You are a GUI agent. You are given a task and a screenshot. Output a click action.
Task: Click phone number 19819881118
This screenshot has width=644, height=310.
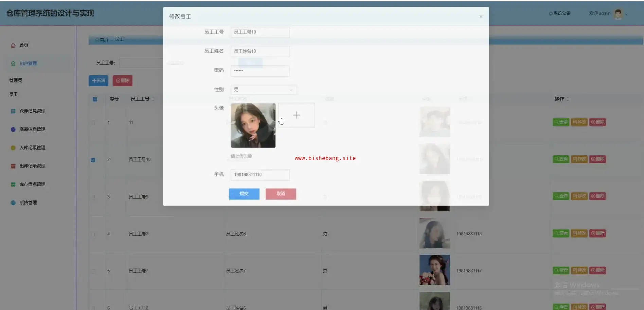point(469,234)
